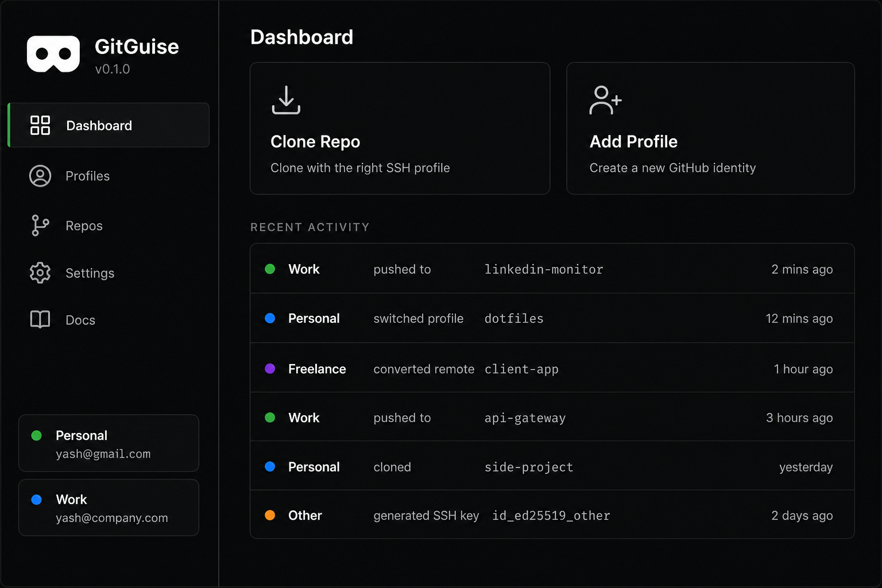The image size is (882, 588).
Task: Click the id_ed25519_other key name
Action: [x=551, y=516]
